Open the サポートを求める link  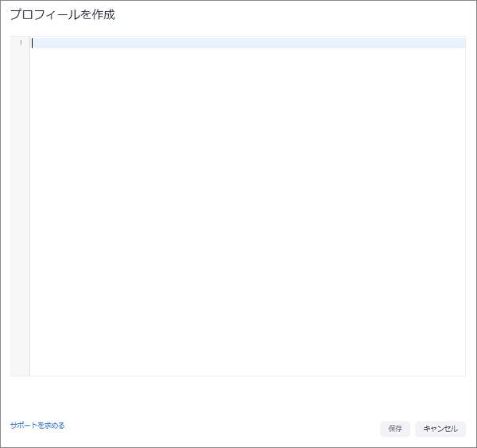tap(37, 426)
